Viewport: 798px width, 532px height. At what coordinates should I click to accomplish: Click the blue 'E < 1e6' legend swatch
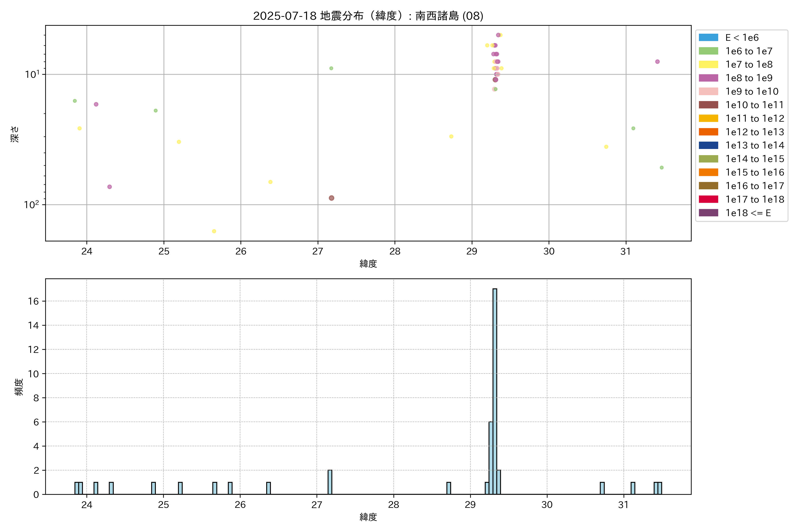708,38
